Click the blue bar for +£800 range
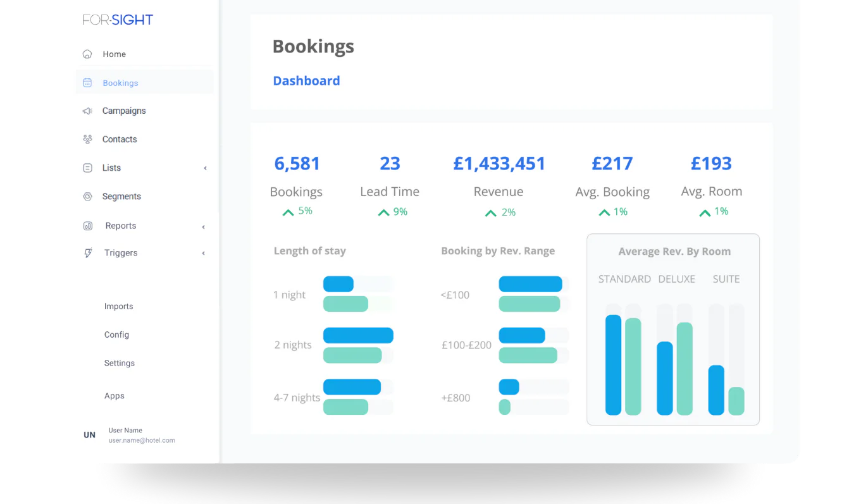This screenshot has height=504, width=861. click(509, 387)
